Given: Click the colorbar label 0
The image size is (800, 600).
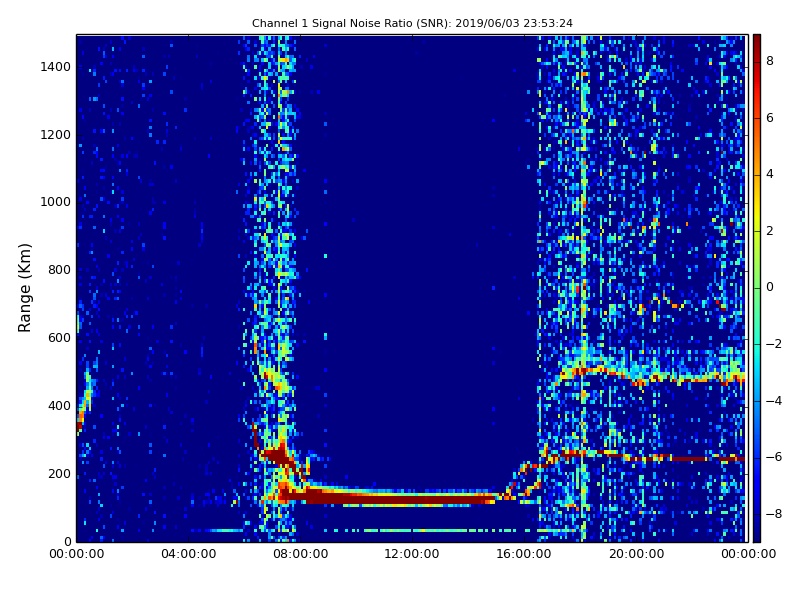Looking at the screenshot, I should [770, 287].
